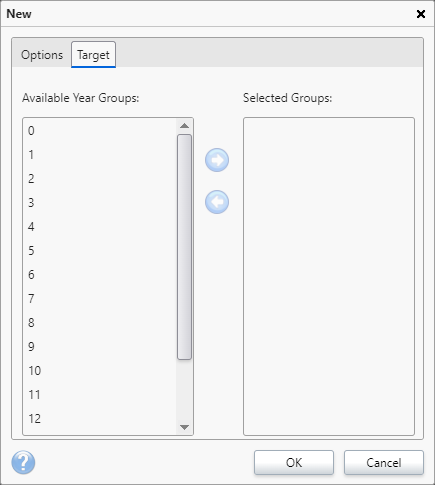The height and width of the screenshot is (485, 435).
Task: Choose year group 10
Action: (x=99, y=371)
